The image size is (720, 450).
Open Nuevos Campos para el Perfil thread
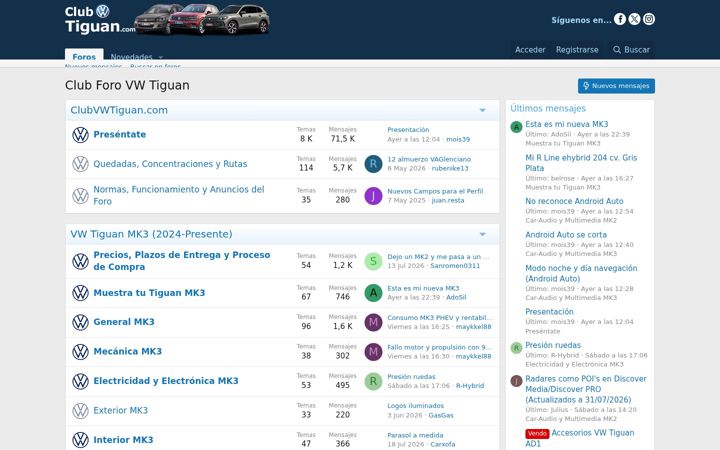point(435,191)
